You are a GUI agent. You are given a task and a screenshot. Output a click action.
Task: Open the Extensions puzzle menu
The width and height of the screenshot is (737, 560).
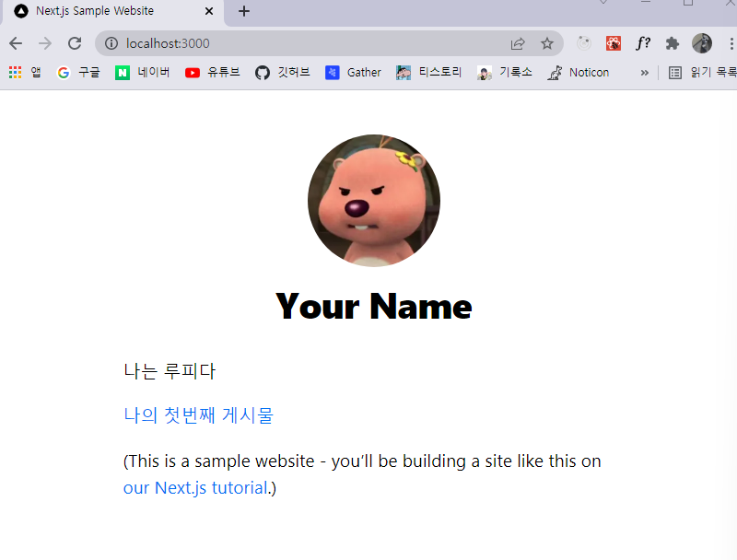point(673,43)
